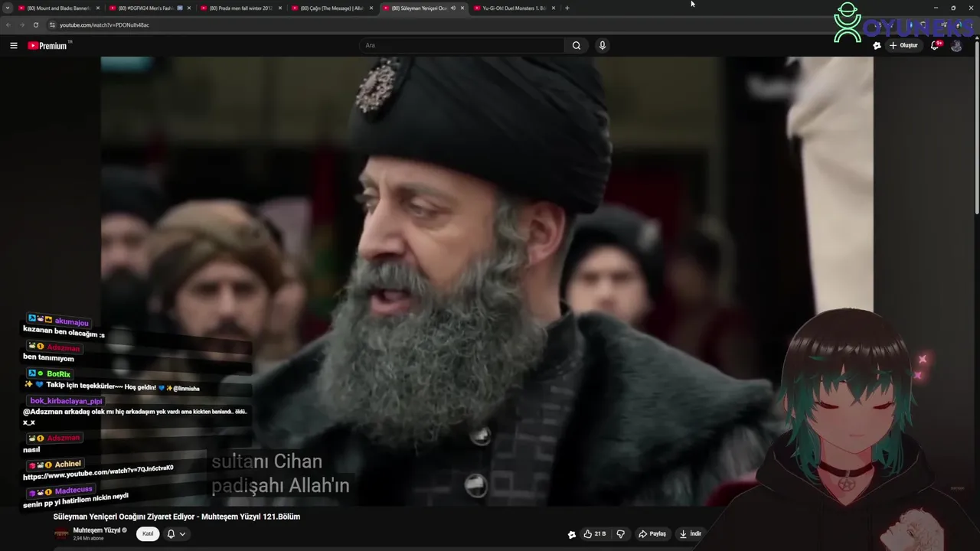Click the video title Süleyman Yeniçeri Ocağını
The image size is (980, 551).
click(x=177, y=517)
